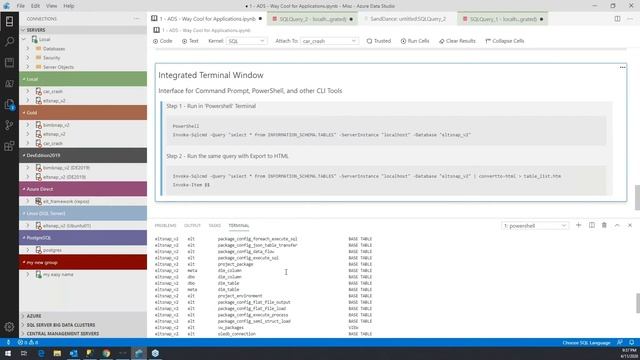Collapse the DevEdition2019 server group
640x360 pixels.
(x=83, y=156)
